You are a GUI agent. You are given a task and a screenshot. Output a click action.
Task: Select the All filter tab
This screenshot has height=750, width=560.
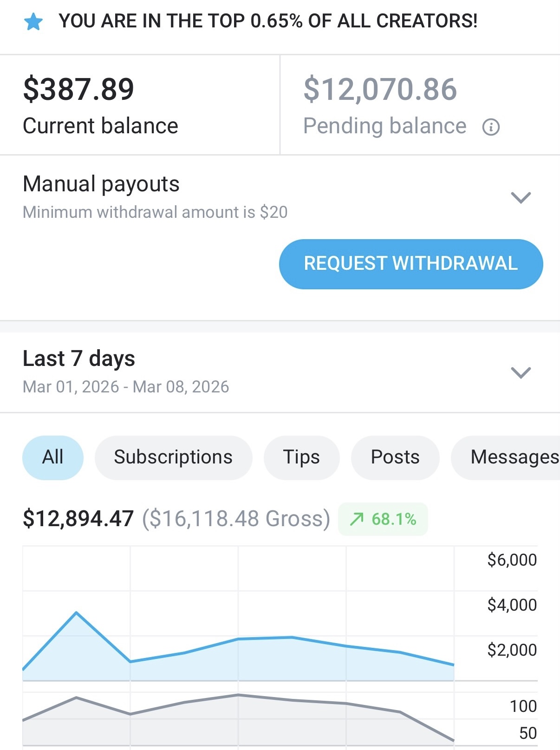click(x=53, y=457)
